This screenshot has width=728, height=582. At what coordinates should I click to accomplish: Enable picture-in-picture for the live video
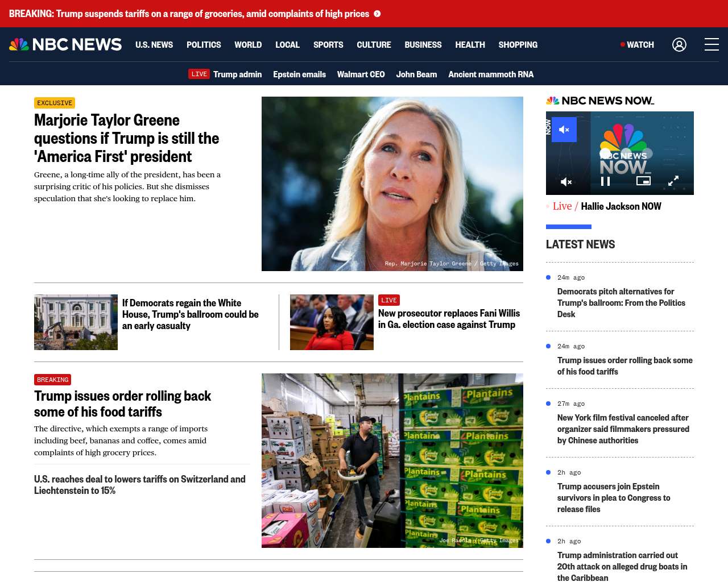(x=643, y=181)
